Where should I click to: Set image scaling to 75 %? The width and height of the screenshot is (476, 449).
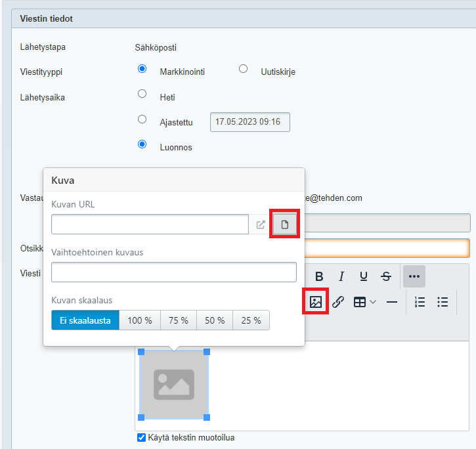tap(179, 320)
